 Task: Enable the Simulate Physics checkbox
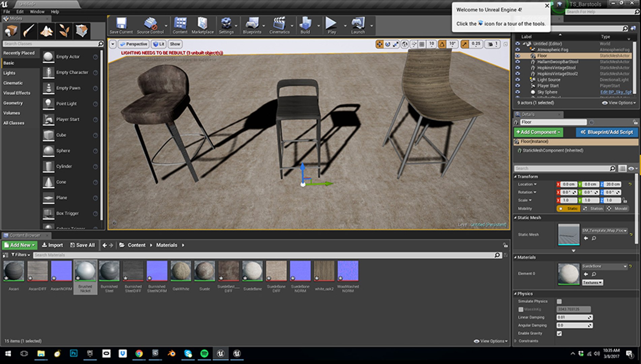pos(559,301)
